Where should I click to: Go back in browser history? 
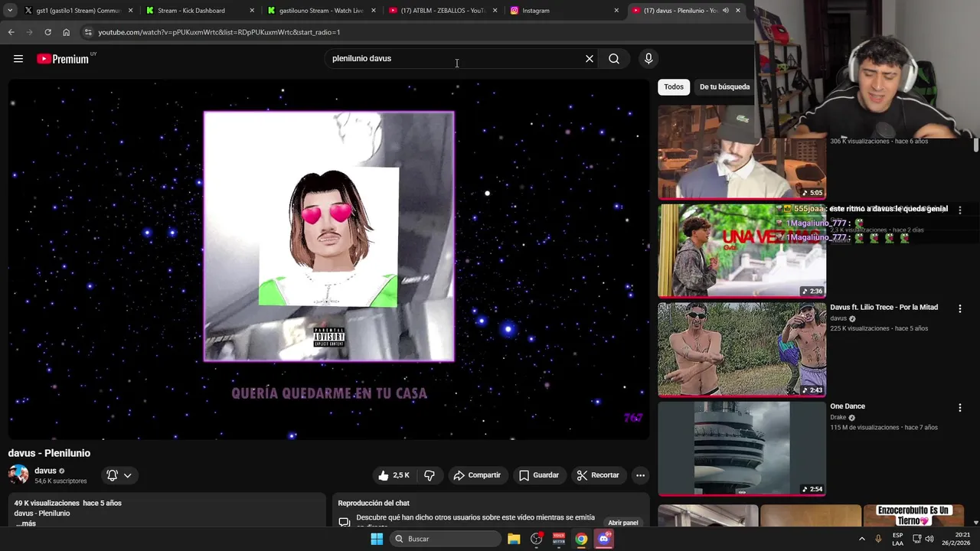11,32
